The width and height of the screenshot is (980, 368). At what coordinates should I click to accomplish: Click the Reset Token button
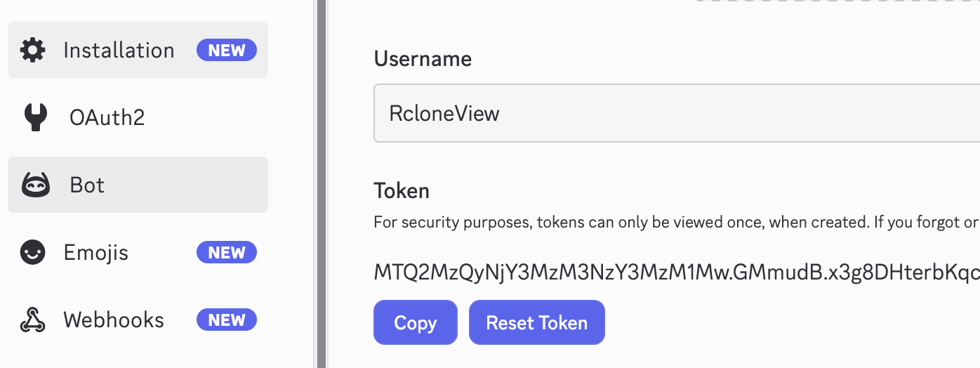pyautogui.click(x=536, y=323)
